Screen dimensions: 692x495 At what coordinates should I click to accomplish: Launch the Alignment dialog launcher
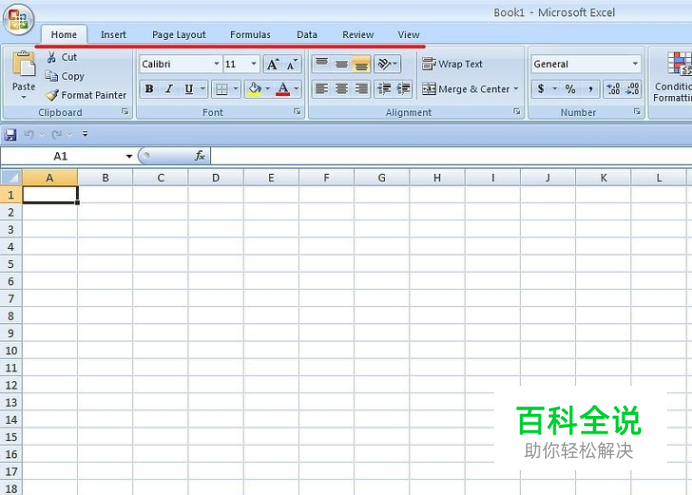coord(517,112)
